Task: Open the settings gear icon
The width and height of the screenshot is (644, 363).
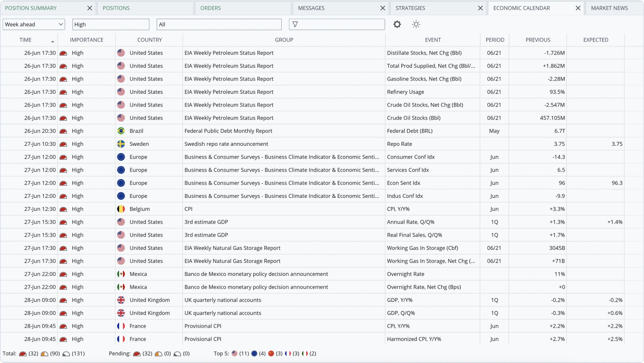Action: pyautogui.click(x=397, y=24)
